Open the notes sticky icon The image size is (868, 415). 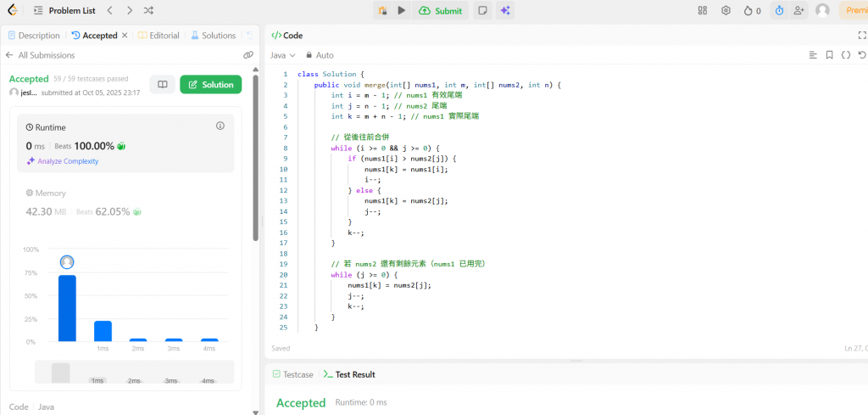[x=482, y=10]
